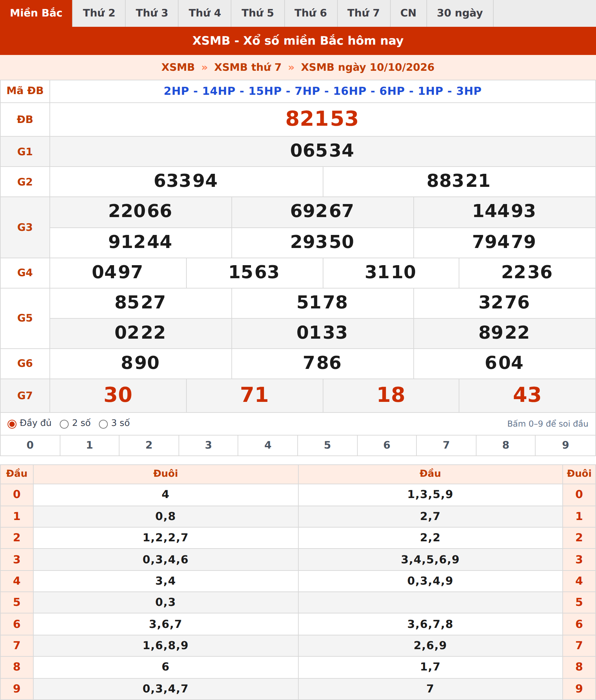Click digit 5 in soi đầu row
This screenshot has width=596, height=700.
(328, 445)
